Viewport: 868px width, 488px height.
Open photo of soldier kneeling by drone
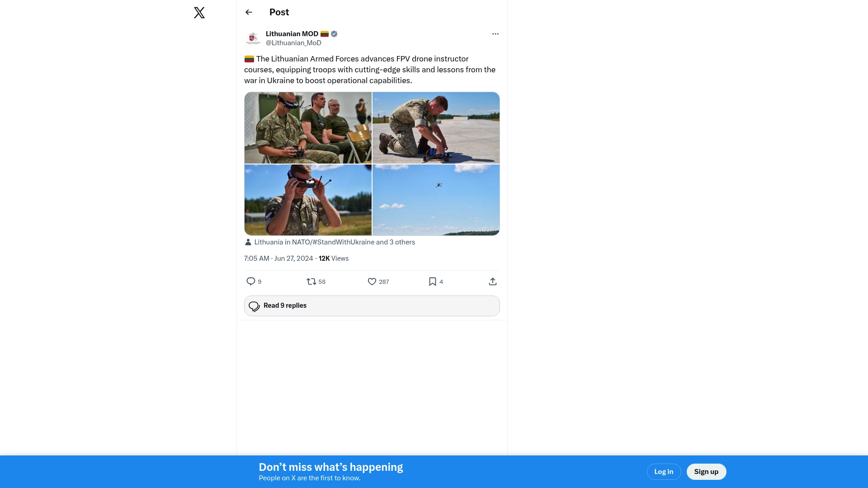pyautogui.click(x=436, y=128)
